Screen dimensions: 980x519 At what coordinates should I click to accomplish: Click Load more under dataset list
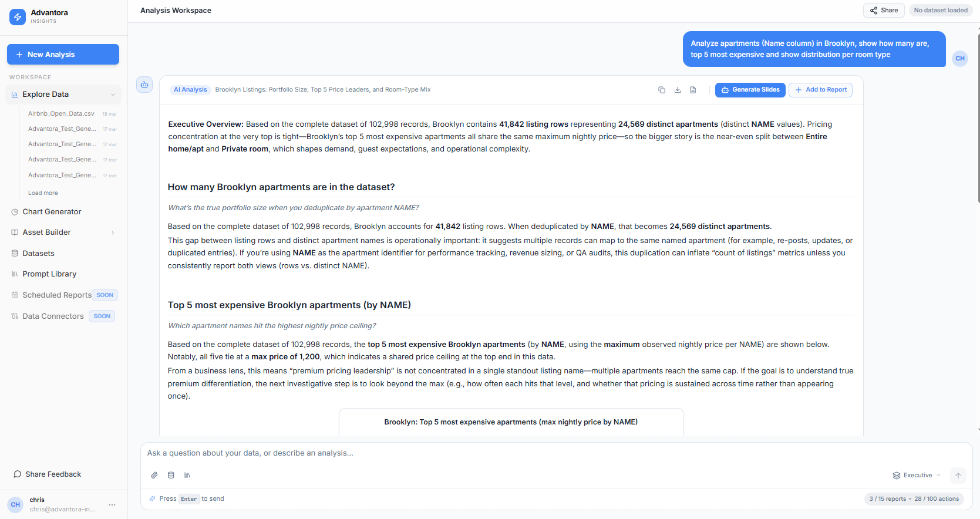pyautogui.click(x=43, y=193)
